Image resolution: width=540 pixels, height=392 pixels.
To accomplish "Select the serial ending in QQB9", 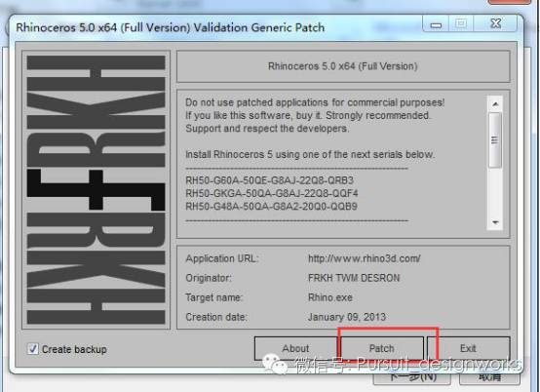I will 271,207.
